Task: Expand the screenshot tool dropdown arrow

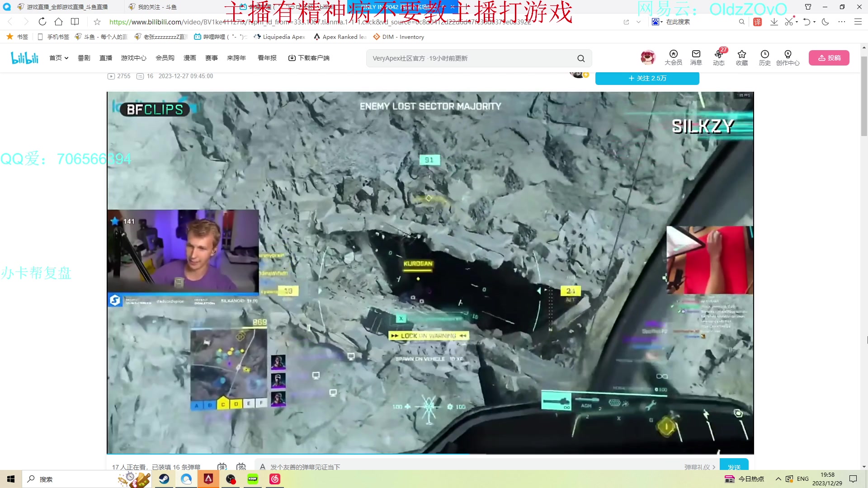Action: (x=797, y=22)
